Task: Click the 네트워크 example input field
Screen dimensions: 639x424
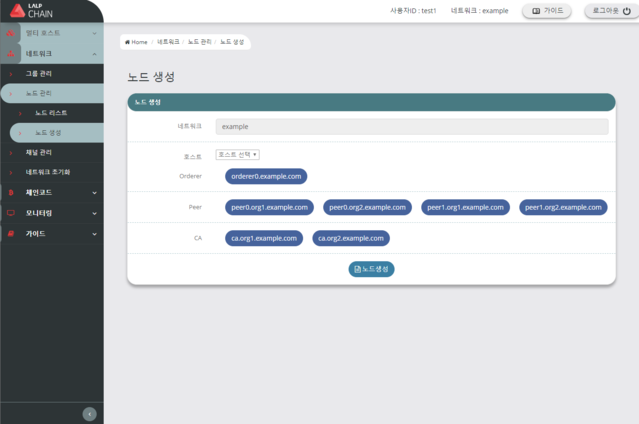Action: [x=412, y=127]
